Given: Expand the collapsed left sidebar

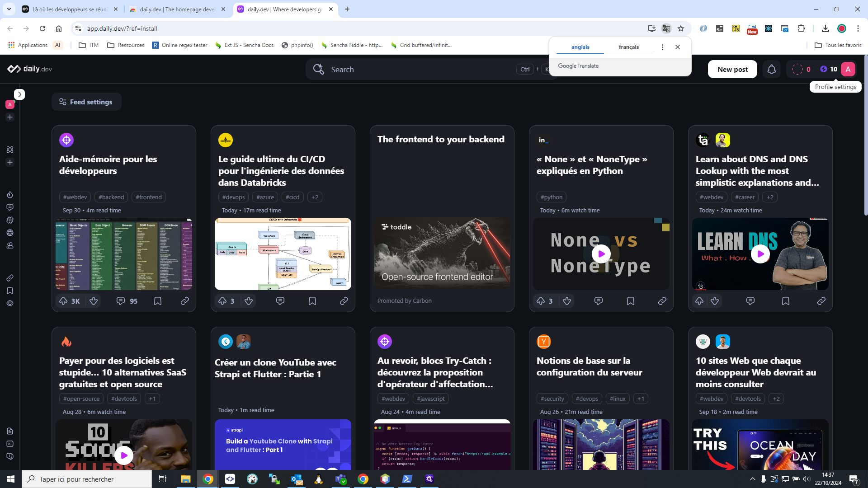Looking at the screenshot, I should point(19,94).
